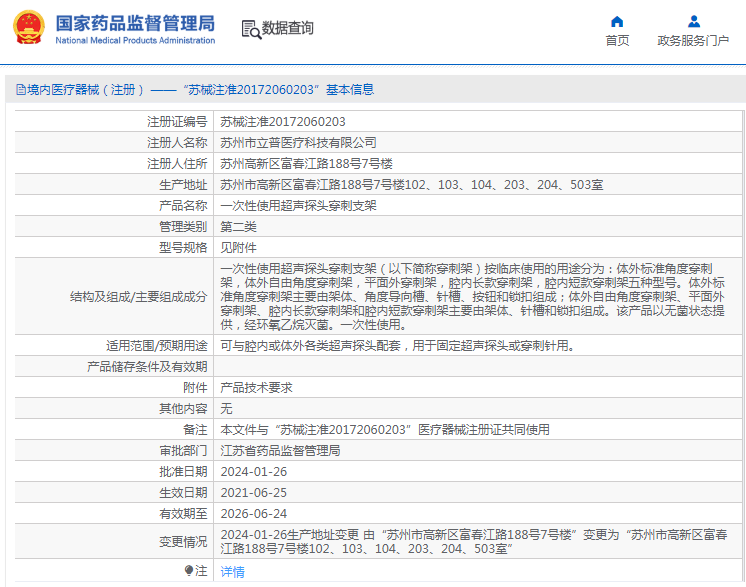Click 无 in 其他内容 row
Screen dimensions: 746x587
point(226,409)
